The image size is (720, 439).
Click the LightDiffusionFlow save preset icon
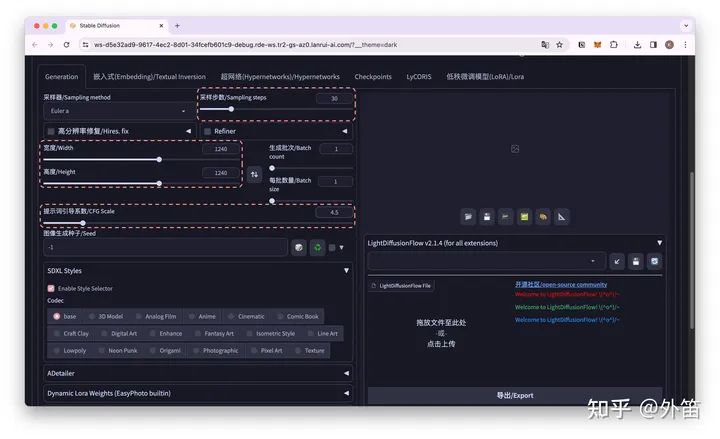(636, 261)
